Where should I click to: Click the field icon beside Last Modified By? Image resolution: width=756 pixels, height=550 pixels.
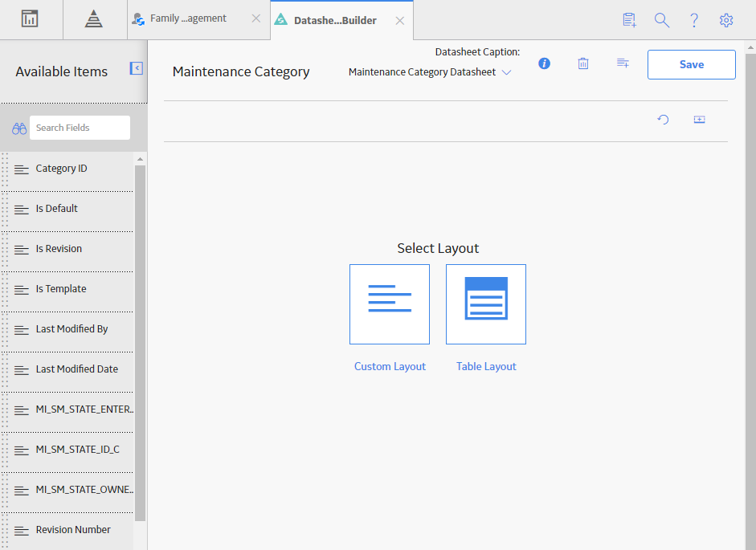(21, 330)
